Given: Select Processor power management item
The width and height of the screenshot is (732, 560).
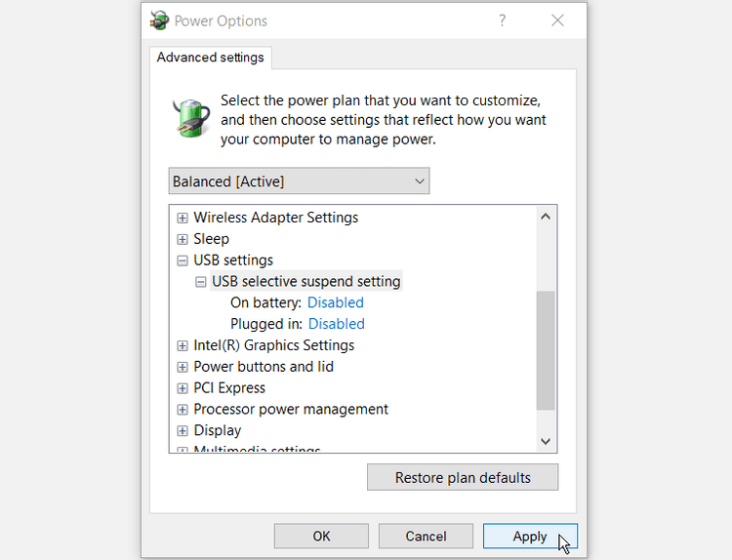Looking at the screenshot, I should coord(291,409).
